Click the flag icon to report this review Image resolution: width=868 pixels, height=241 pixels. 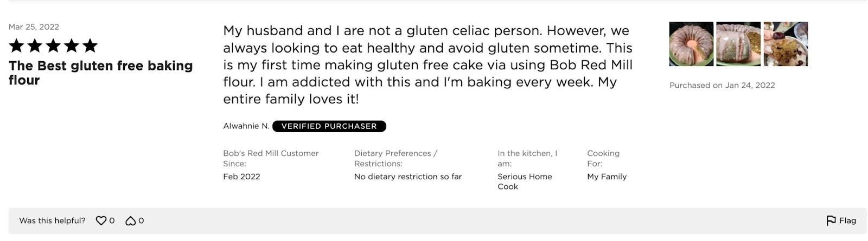pos(831,220)
